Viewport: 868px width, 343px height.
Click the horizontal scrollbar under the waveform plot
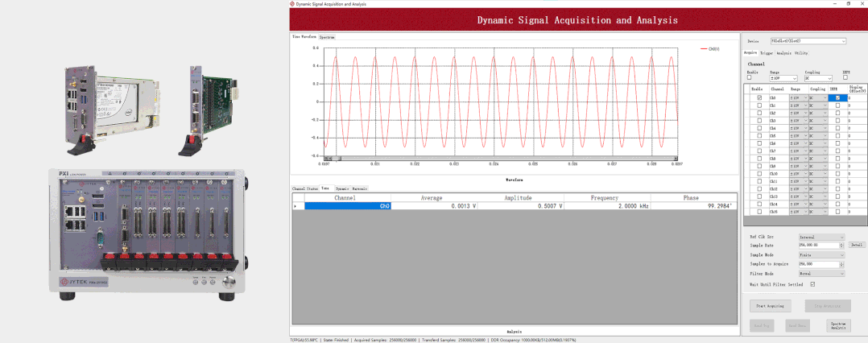pos(500,159)
